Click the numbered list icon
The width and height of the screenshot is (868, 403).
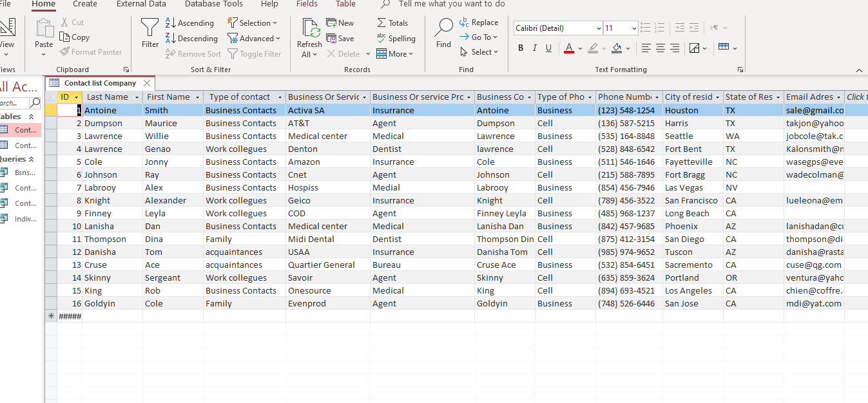[659, 28]
